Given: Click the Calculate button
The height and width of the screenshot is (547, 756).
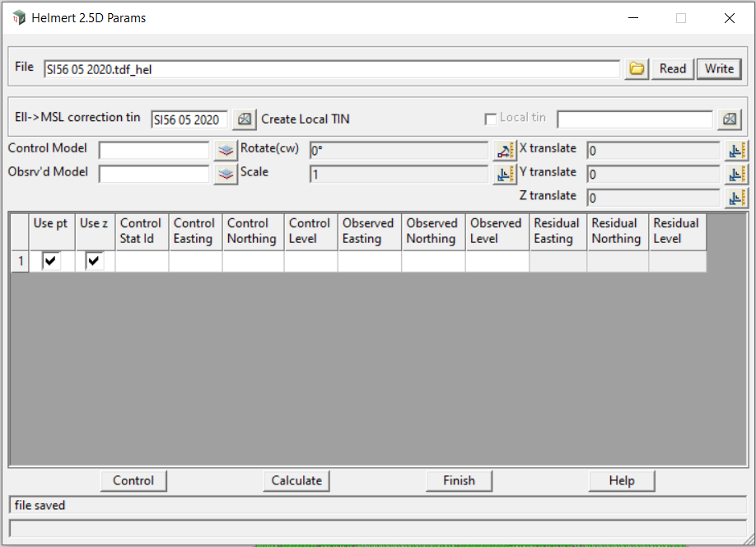Looking at the screenshot, I should pos(296,480).
